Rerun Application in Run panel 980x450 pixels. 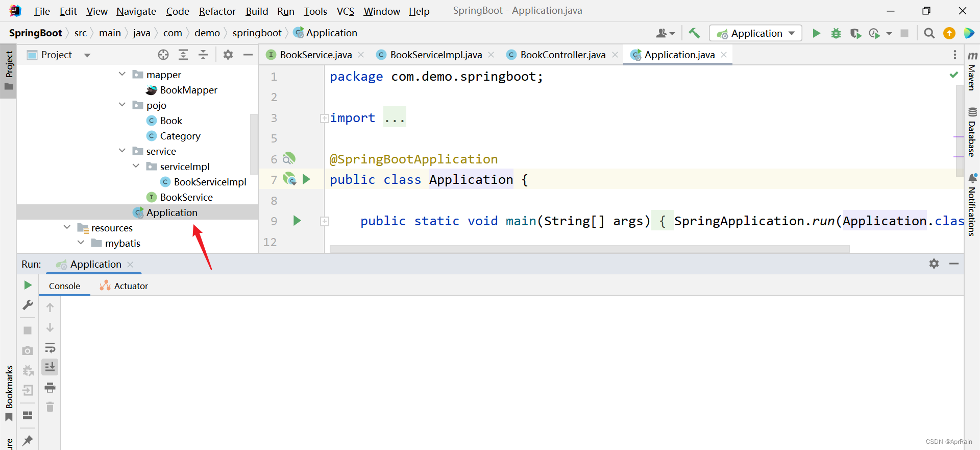pyautogui.click(x=28, y=285)
